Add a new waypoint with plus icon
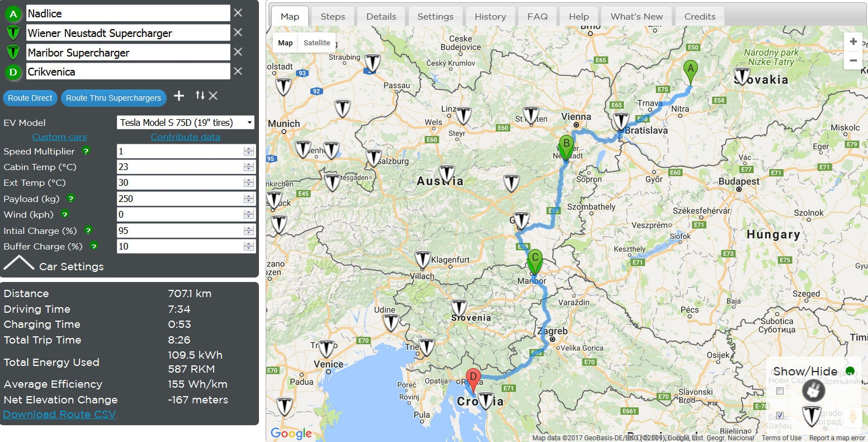The height and width of the screenshot is (442, 868). coord(179,96)
